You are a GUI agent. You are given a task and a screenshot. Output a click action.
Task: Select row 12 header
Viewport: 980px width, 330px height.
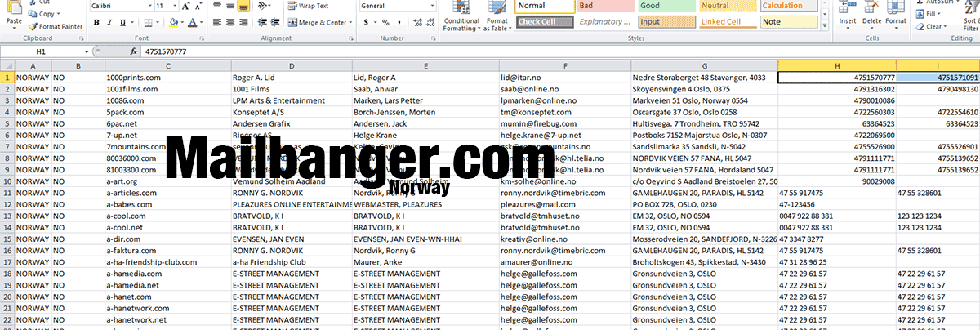7,205
